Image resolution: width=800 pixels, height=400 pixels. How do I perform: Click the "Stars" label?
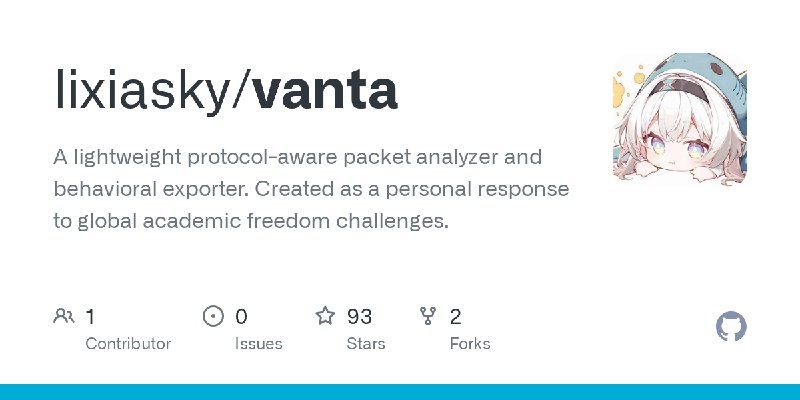coord(366,344)
